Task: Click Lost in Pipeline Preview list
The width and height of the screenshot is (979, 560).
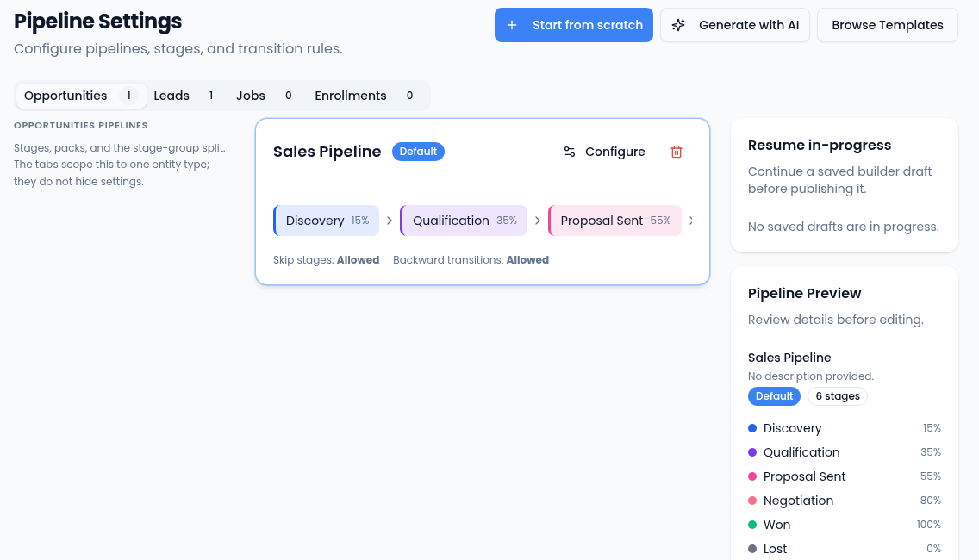Action: [x=775, y=549]
